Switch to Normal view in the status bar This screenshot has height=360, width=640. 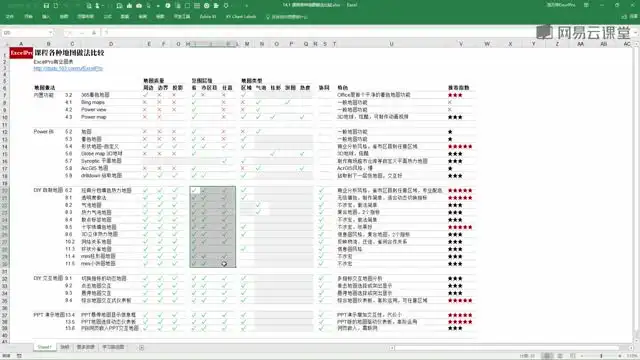tap(547, 356)
